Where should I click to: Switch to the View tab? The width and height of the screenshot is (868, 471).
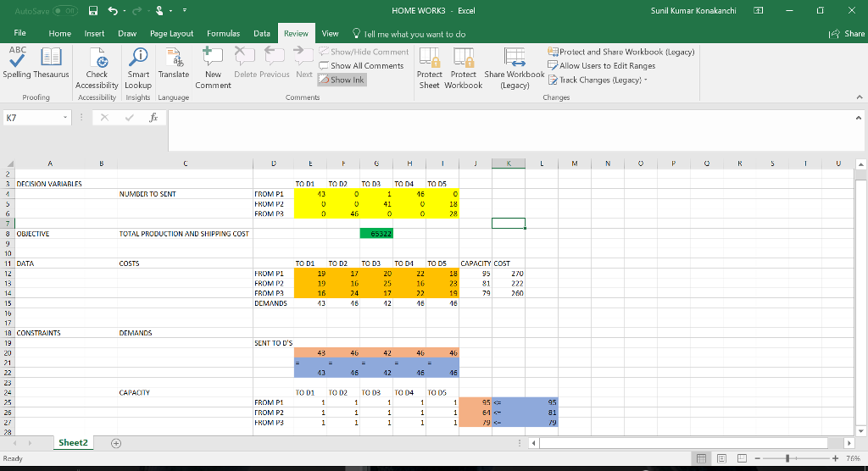pyautogui.click(x=330, y=33)
